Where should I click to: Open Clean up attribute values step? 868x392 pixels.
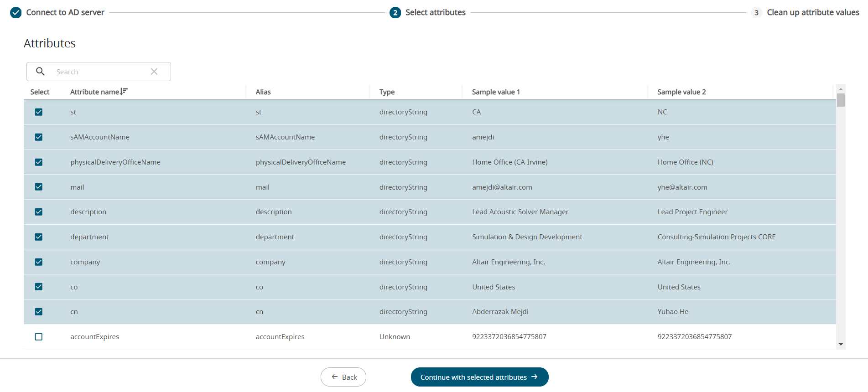point(813,12)
